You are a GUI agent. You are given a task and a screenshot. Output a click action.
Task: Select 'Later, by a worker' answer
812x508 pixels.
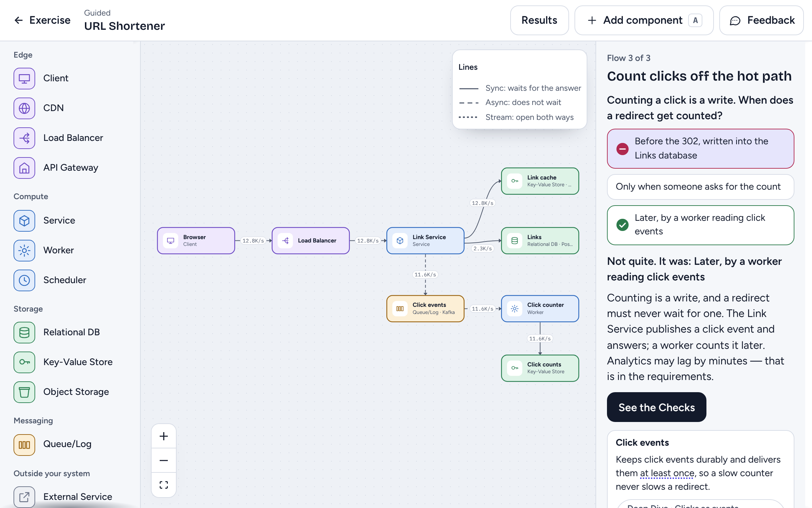coord(700,225)
